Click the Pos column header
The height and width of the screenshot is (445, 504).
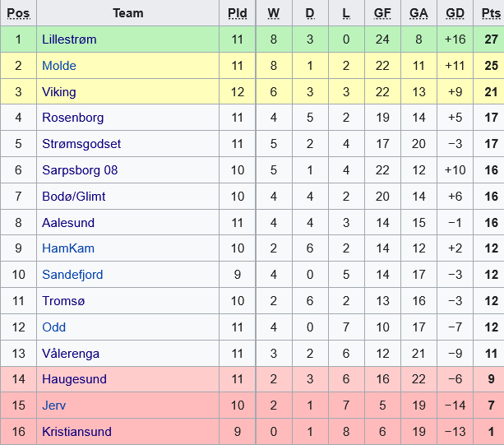tap(18, 13)
